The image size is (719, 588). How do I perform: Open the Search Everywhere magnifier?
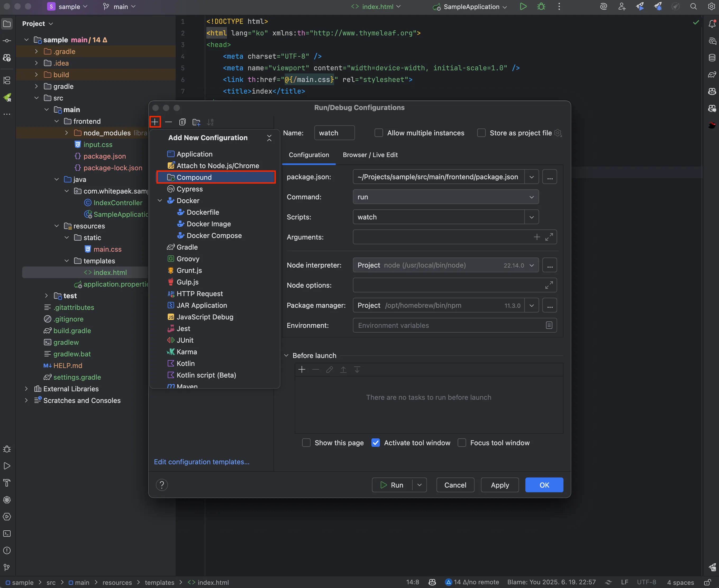693,6
